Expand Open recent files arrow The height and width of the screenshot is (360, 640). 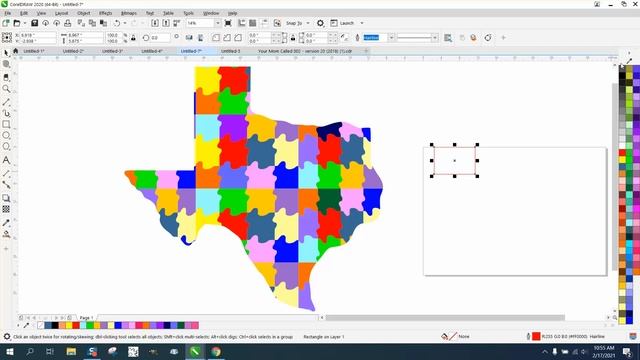(x=24, y=23)
